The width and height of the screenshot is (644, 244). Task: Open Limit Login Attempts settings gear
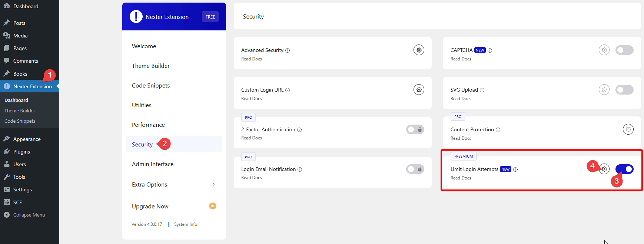604,169
